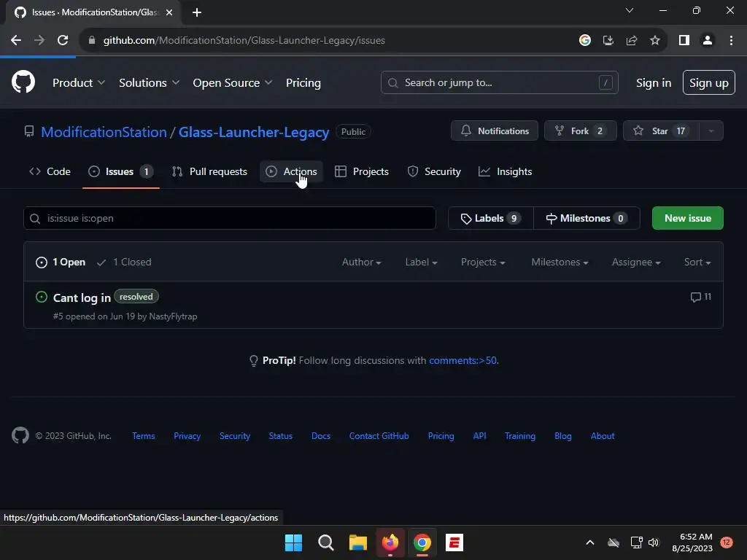Click the open issue status icon for Cant log in

click(42, 297)
